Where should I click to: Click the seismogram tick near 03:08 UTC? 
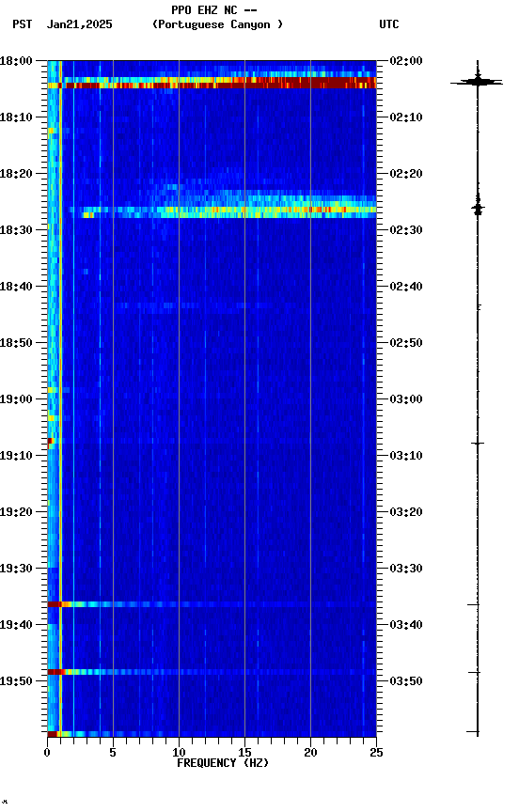tap(478, 444)
